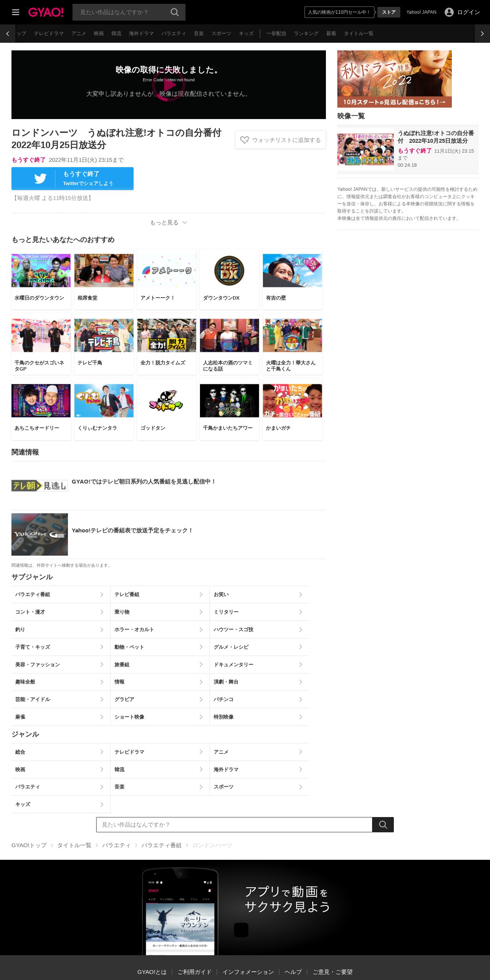Click the bottom search magnifier button
Image resolution: width=490 pixels, height=980 pixels.
[383, 825]
